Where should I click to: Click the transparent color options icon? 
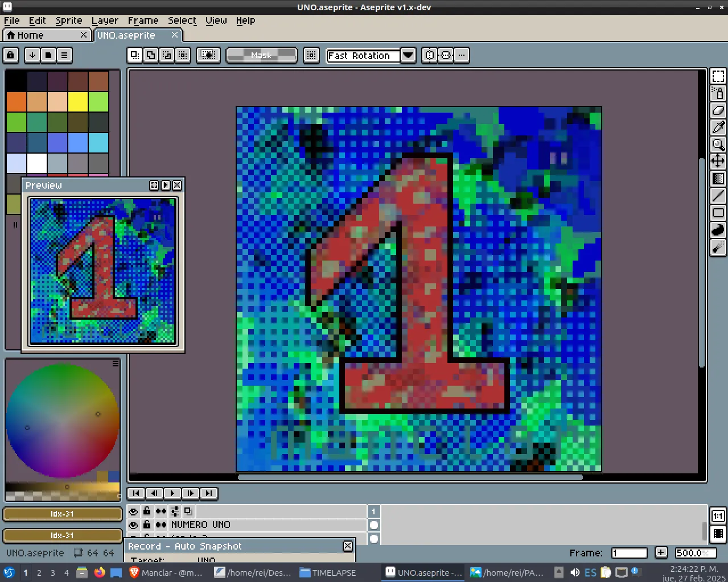pyautogui.click(x=208, y=55)
